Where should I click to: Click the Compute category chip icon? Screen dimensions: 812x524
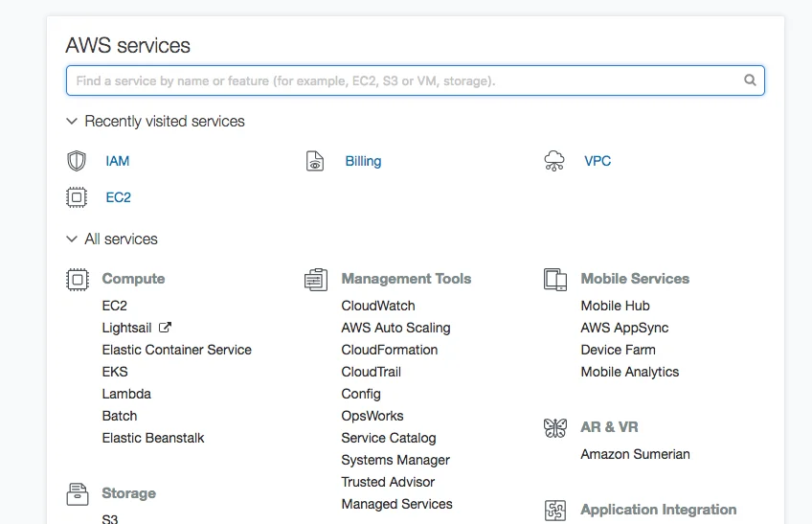(x=78, y=280)
